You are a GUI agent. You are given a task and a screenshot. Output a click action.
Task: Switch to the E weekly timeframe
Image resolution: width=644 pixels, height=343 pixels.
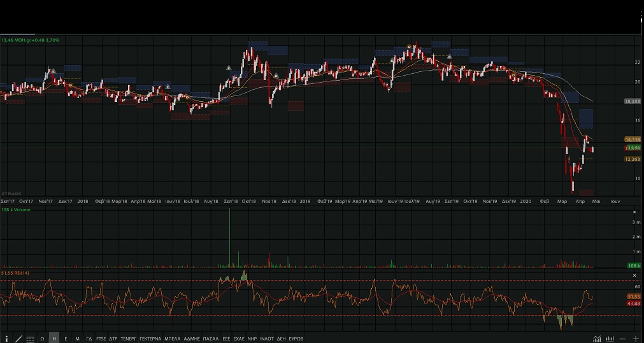point(66,339)
